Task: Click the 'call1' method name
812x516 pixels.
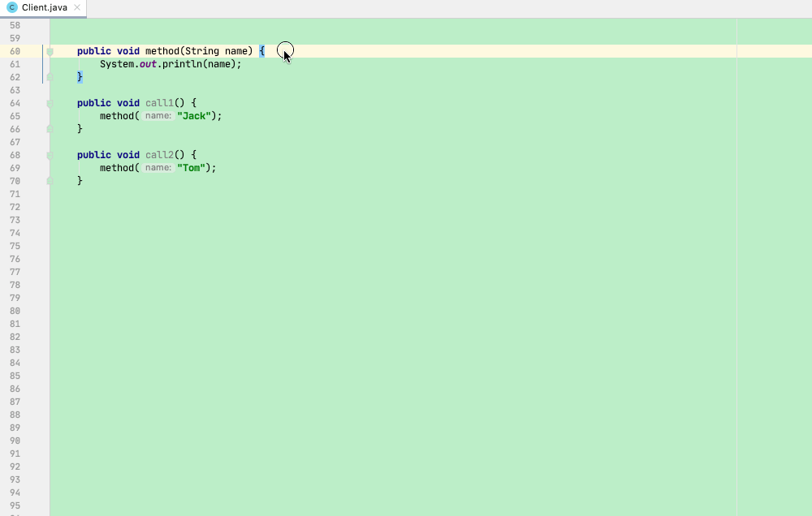Action: point(159,103)
